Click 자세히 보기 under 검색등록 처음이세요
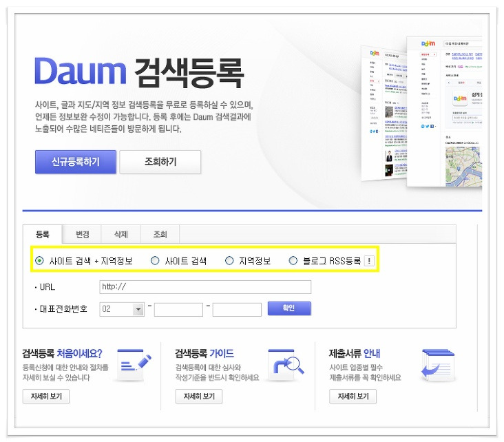The image size is (504, 442). [46, 397]
